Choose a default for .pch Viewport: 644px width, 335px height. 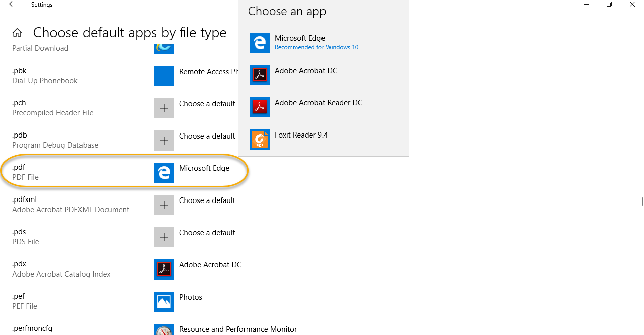pos(207,104)
